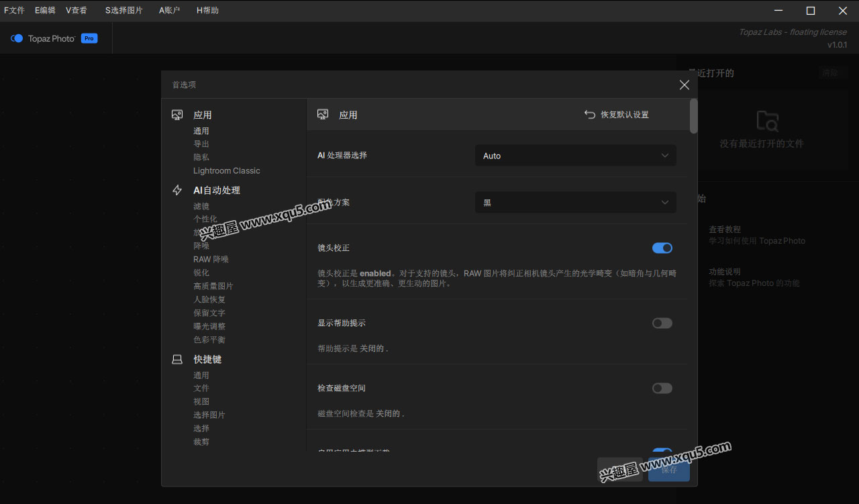Image resolution: width=859 pixels, height=504 pixels.
Task: Click the chevron arrow of Auto dropdown
Action: [665, 156]
